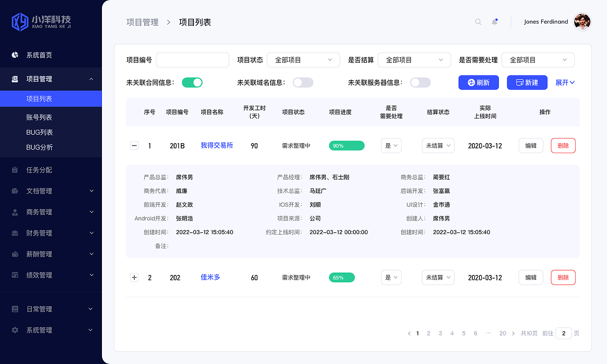Collapse details of project 201B
Image resolution: width=607 pixels, height=364 pixels.
click(134, 146)
